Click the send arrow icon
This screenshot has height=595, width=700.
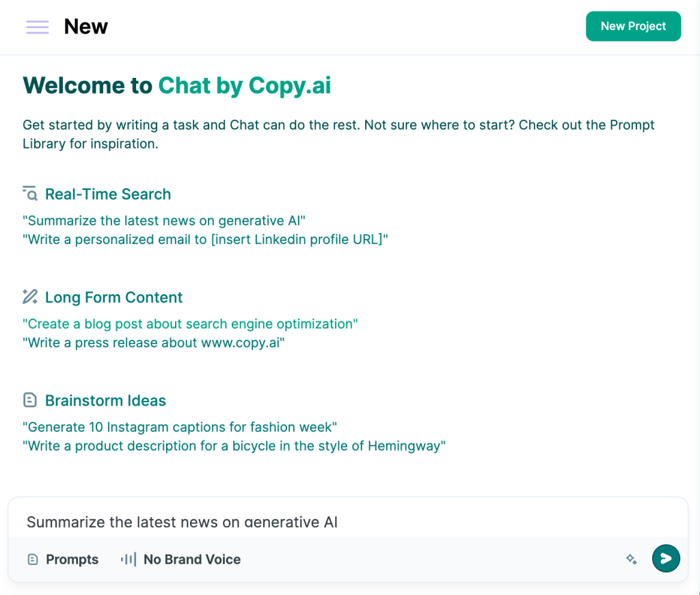(x=666, y=559)
